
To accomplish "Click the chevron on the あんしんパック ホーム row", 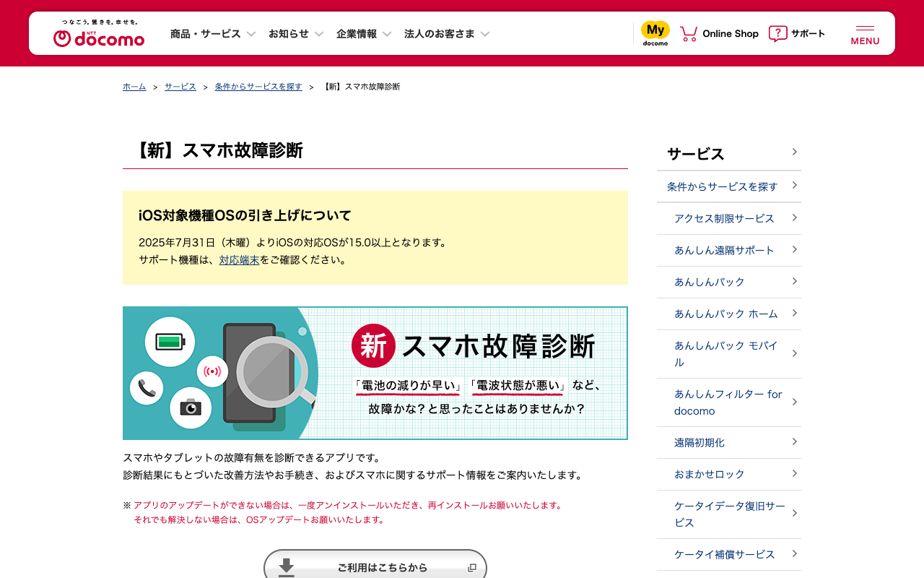I will pos(794,312).
